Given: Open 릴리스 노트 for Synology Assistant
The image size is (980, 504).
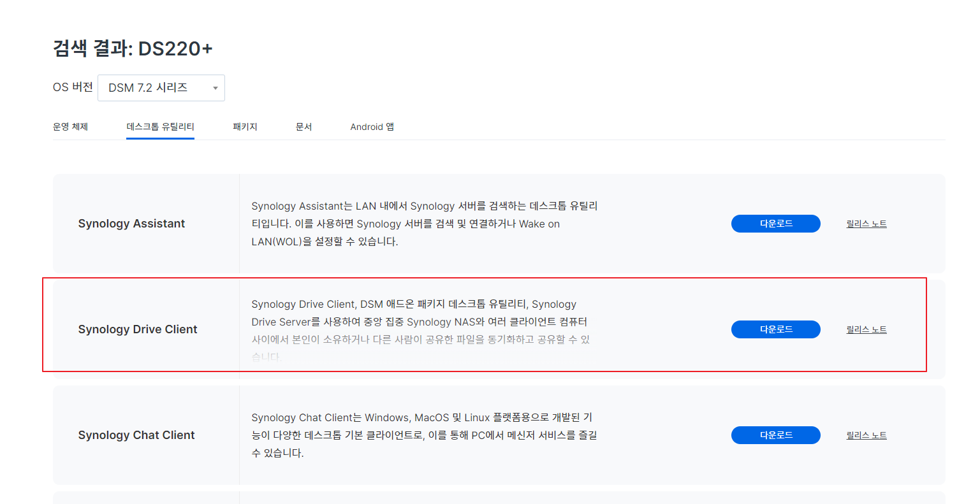Looking at the screenshot, I should [867, 224].
